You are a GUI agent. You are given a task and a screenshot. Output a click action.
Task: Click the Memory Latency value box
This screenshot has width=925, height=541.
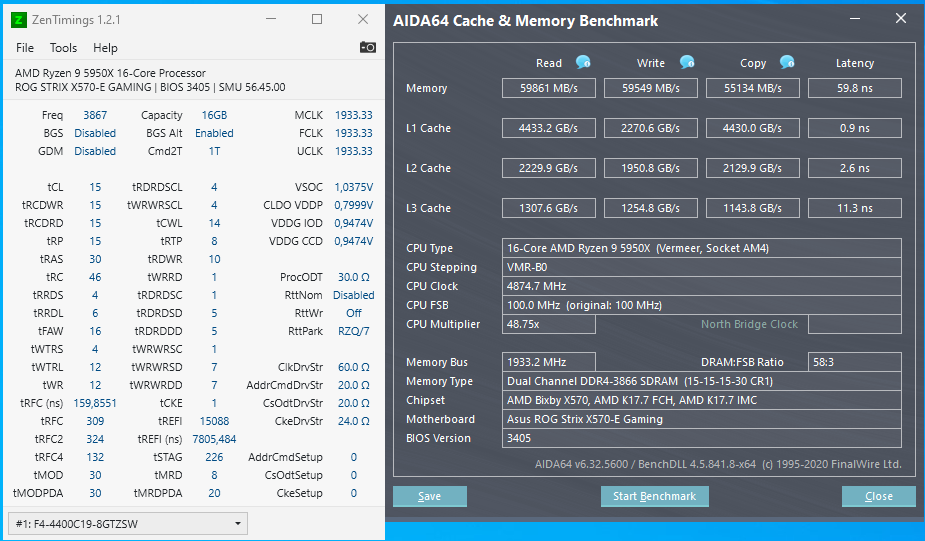854,88
